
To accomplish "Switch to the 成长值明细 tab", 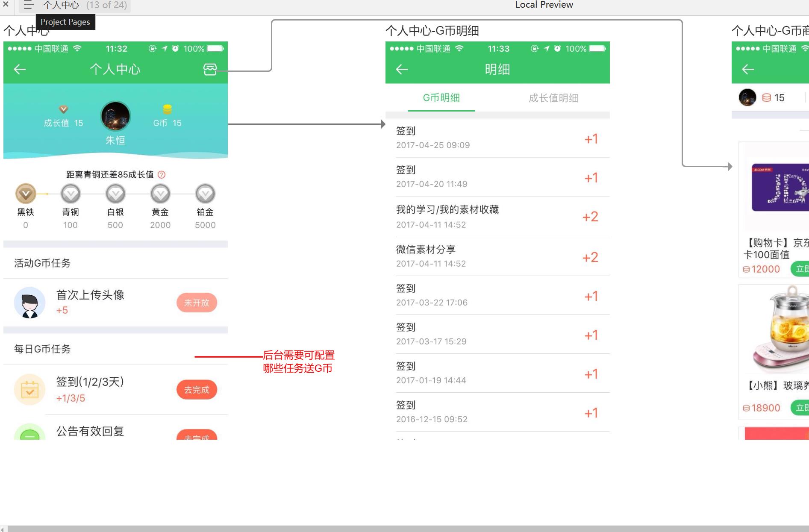I will [553, 98].
